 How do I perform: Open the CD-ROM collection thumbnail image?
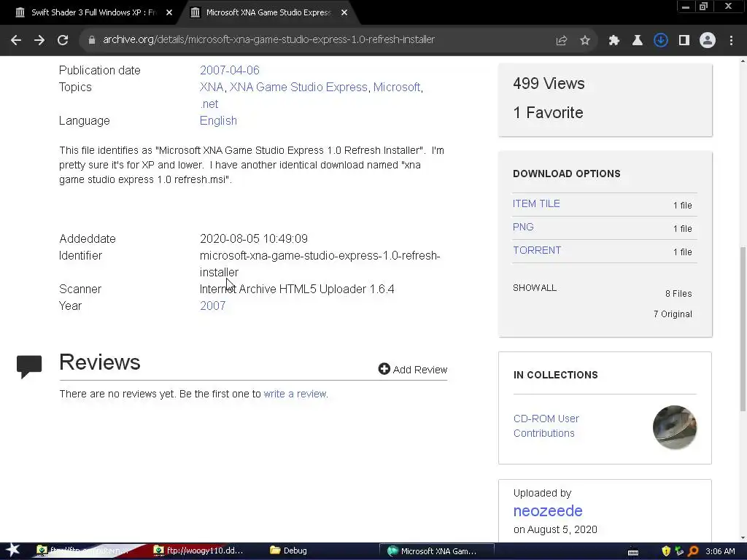coord(675,427)
